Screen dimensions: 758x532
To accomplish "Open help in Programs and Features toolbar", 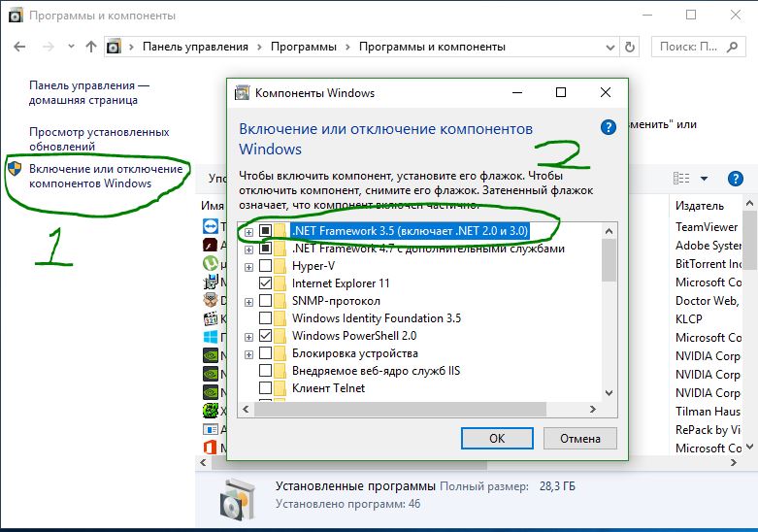I will tap(736, 179).
